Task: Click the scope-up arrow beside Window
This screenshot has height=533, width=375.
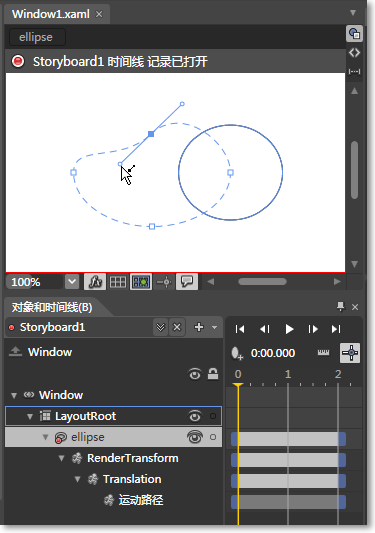Action: [x=15, y=351]
